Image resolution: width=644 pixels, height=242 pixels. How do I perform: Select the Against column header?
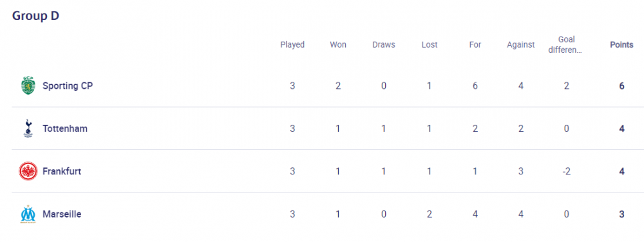tap(521, 44)
